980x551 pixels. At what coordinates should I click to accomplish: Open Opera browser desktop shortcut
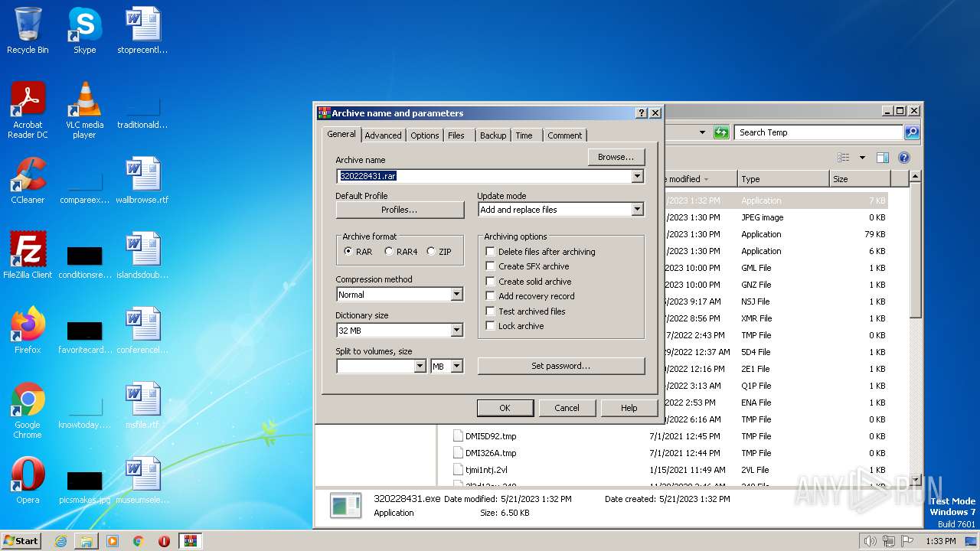[x=28, y=481]
